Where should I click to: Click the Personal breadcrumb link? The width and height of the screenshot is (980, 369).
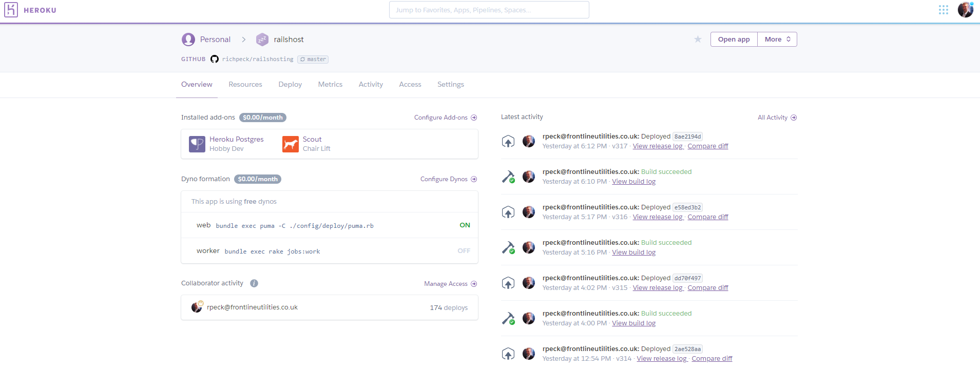[215, 40]
